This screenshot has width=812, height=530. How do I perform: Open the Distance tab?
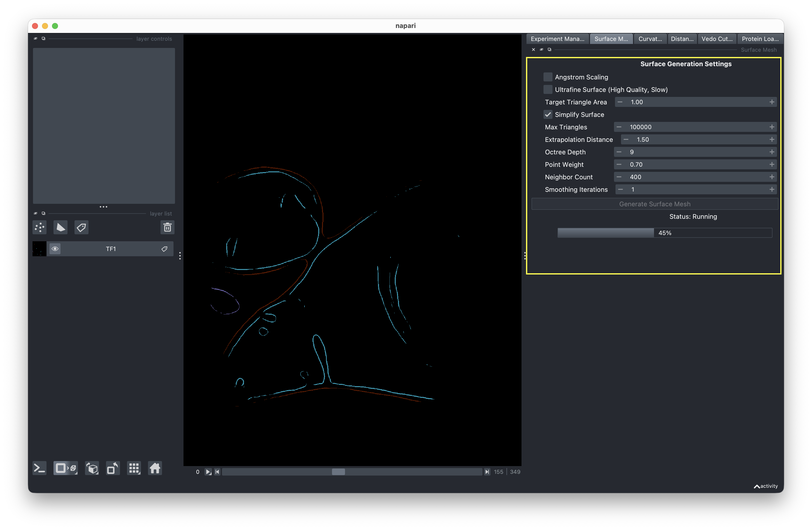click(682, 39)
